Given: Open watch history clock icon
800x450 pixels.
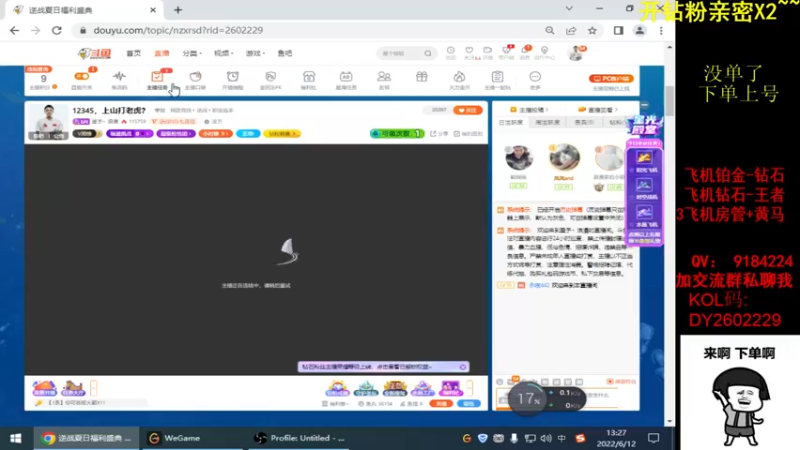Looking at the screenshot, I should [451, 52].
